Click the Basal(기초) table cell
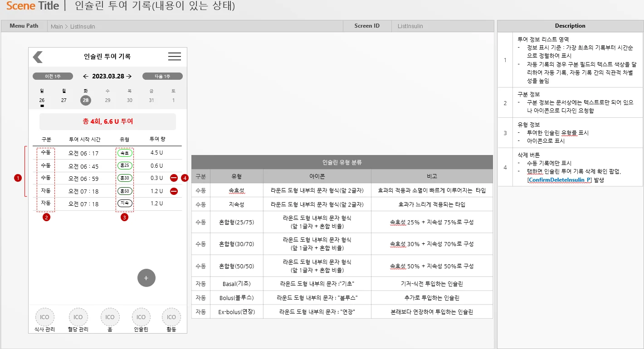The image size is (644, 349). point(237,284)
